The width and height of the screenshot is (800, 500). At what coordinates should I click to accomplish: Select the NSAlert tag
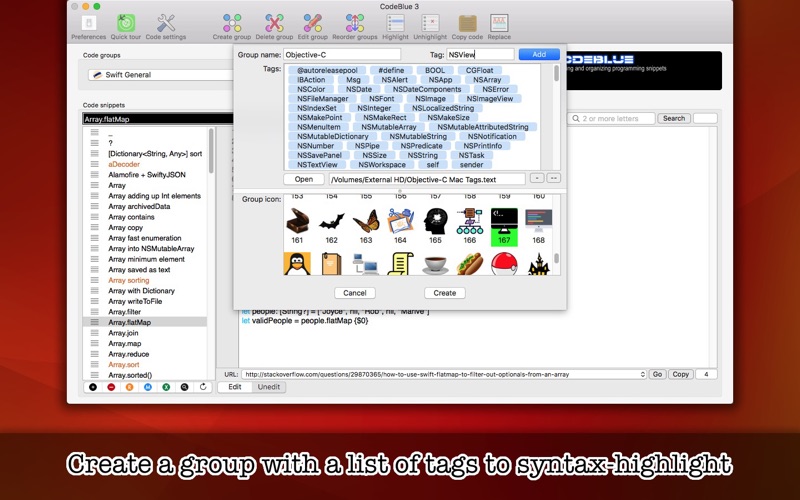[395, 80]
